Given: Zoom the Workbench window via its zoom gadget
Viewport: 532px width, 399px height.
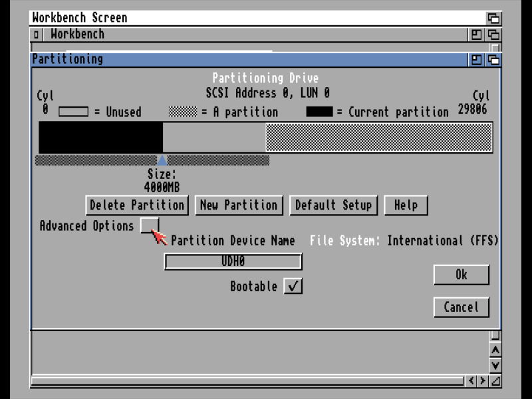Looking at the screenshot, I should point(476,34).
